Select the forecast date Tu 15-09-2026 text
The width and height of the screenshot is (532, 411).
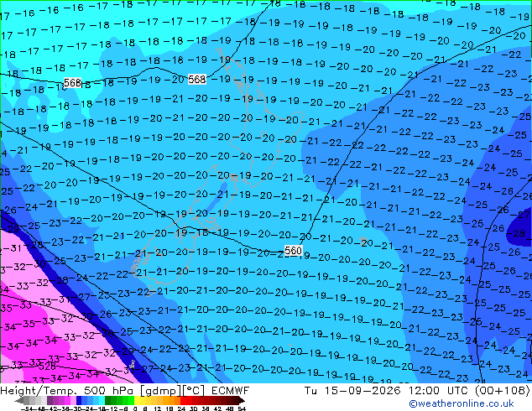tap(352, 391)
